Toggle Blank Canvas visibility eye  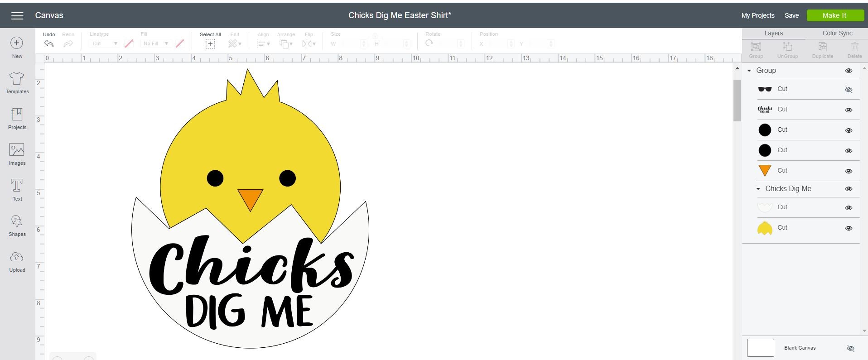[850, 348]
